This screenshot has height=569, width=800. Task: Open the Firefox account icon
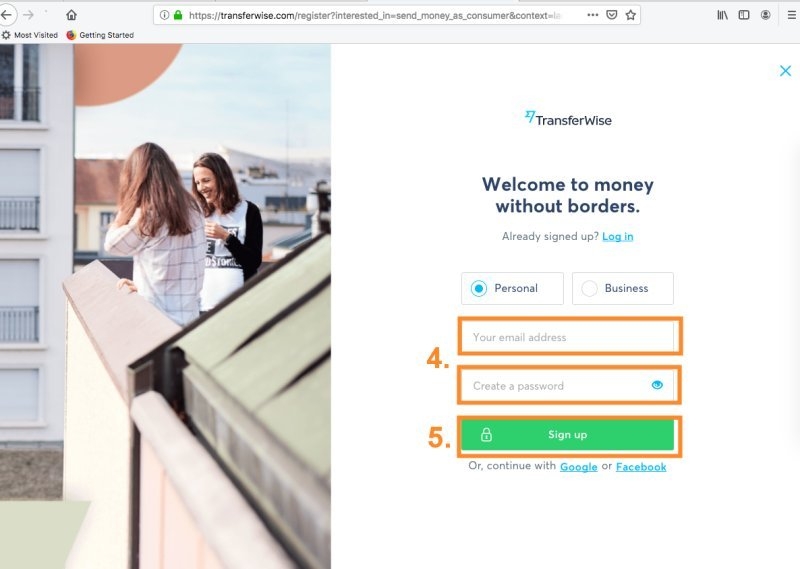(x=765, y=15)
